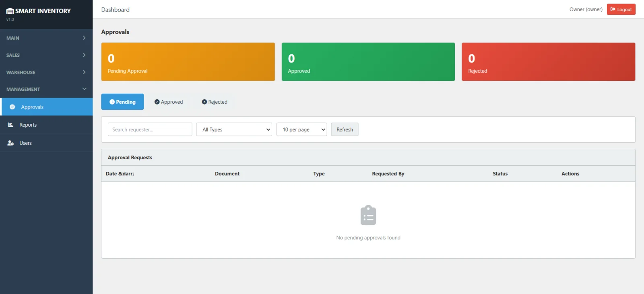Log out using the Logout button
644x294 pixels.
tap(621, 10)
